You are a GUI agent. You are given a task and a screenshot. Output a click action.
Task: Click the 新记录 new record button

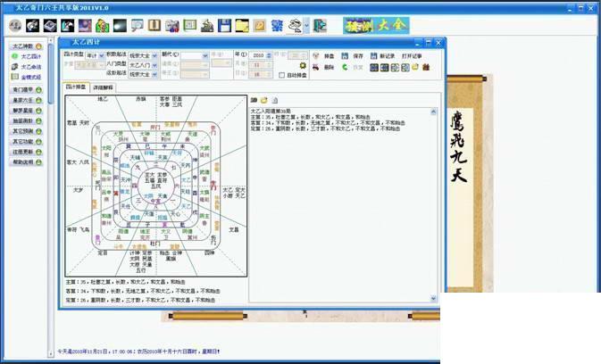[381, 56]
